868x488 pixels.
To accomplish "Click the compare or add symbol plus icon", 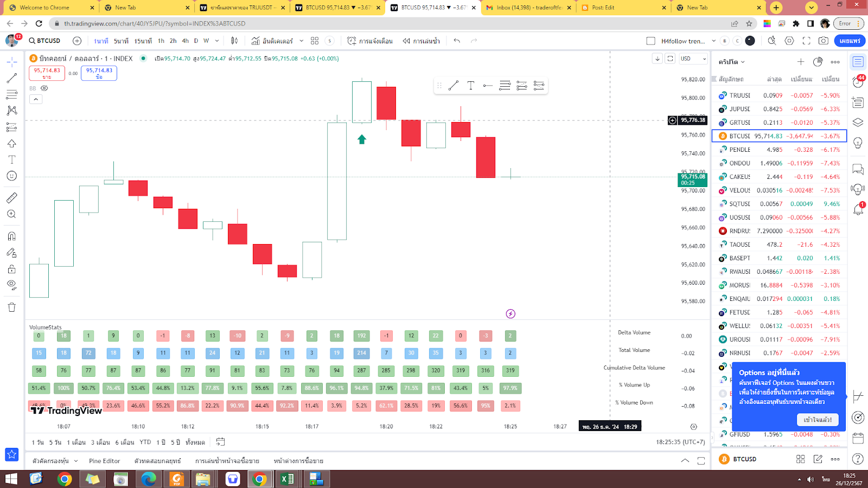I will (77, 41).
